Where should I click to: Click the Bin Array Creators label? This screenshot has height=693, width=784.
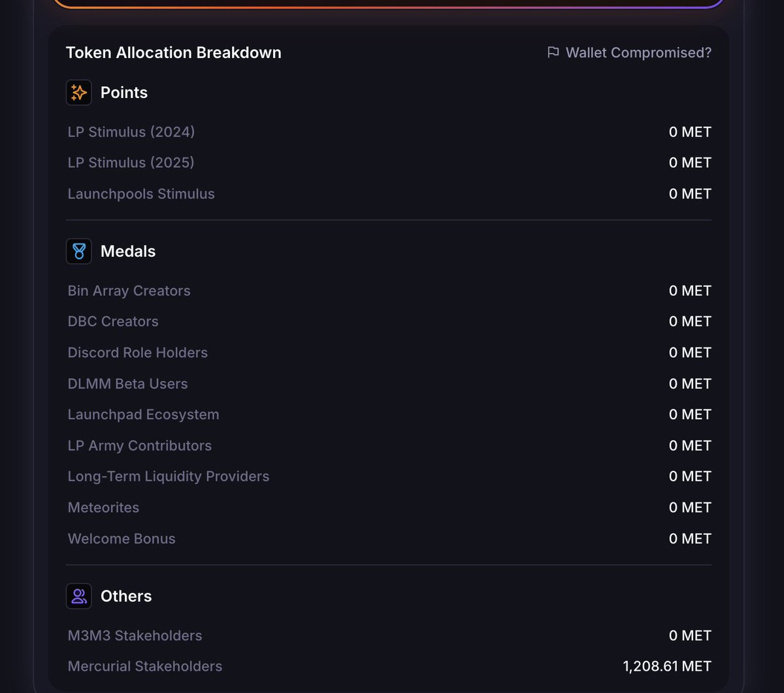point(129,291)
